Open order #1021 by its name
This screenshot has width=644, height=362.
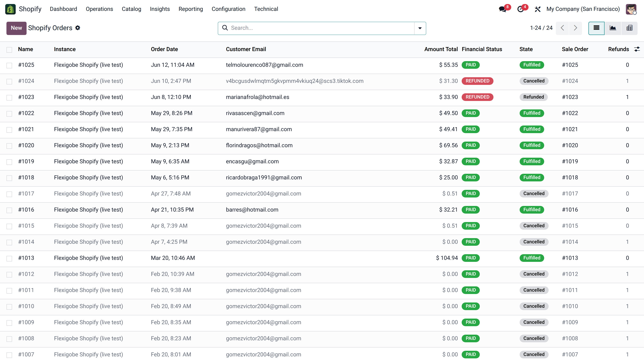[x=26, y=129]
